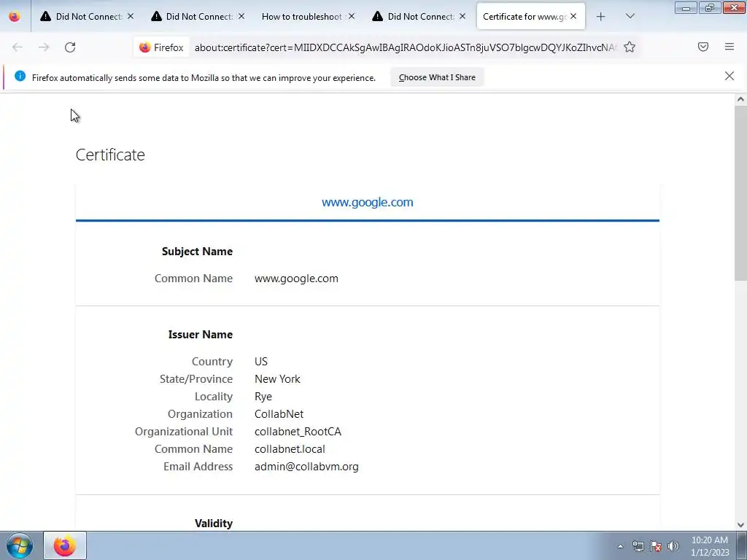Save page to Pocket icon

(x=703, y=47)
